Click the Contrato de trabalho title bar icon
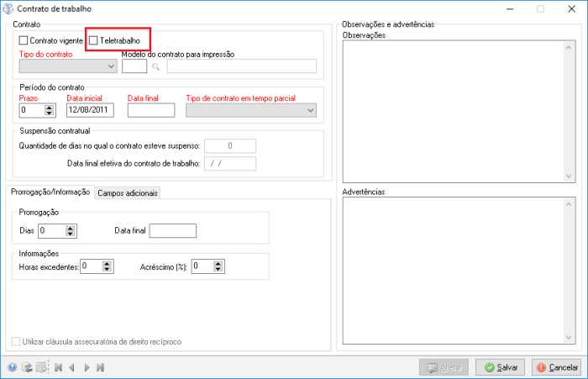The image size is (588, 379). click(x=9, y=8)
